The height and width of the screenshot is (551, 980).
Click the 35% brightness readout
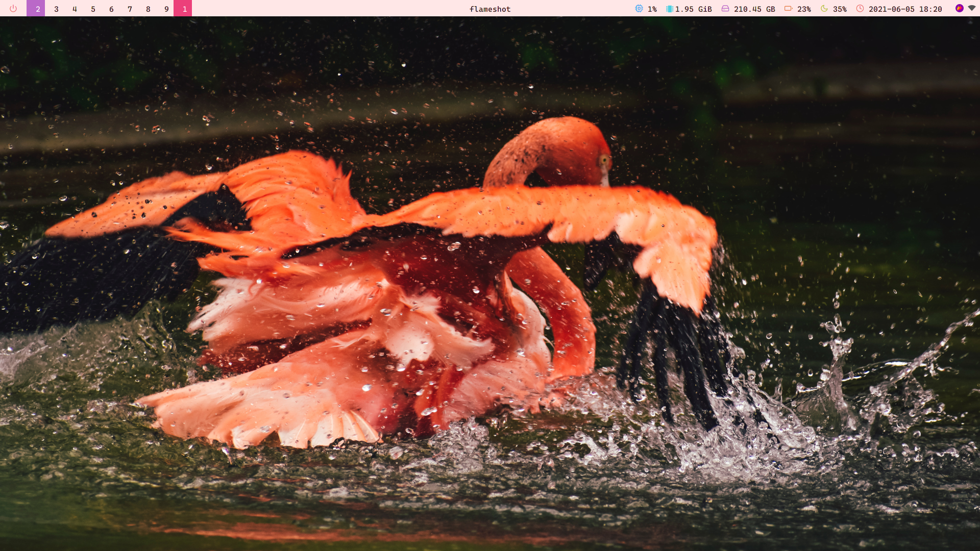(840, 9)
